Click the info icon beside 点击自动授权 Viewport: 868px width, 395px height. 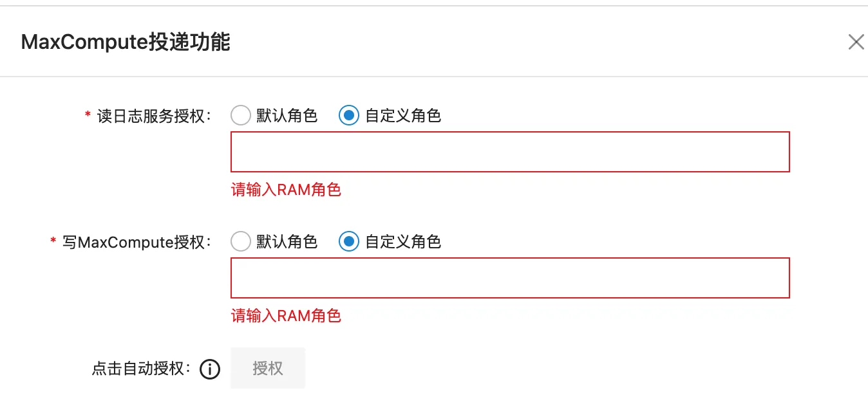[210, 369]
